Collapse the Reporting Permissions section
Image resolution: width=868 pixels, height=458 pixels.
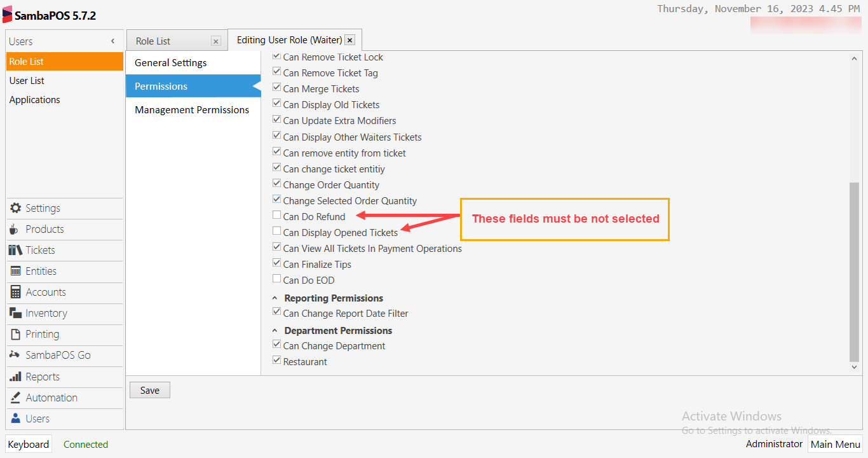[274, 298]
